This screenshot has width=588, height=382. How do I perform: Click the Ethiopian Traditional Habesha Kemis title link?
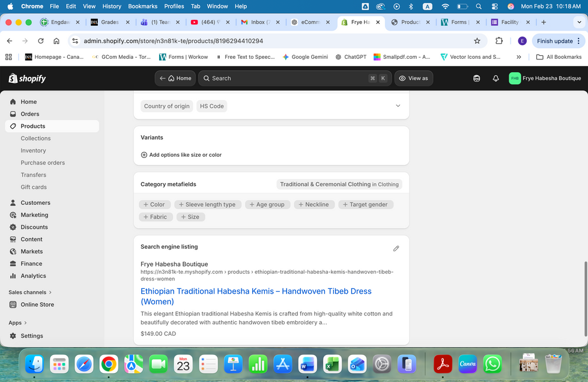point(256,297)
